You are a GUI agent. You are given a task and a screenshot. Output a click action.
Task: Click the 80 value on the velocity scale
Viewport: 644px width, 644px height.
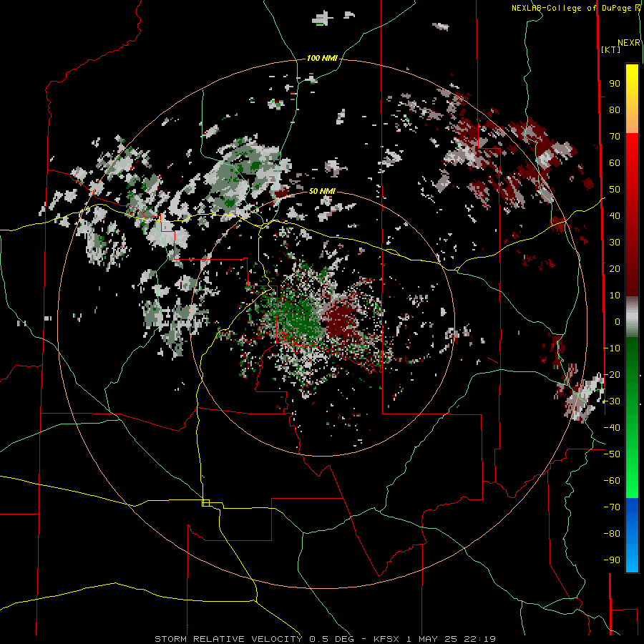tap(615, 110)
